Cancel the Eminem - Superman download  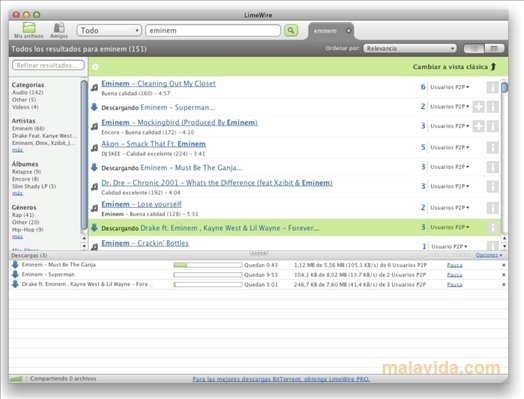[x=503, y=275]
